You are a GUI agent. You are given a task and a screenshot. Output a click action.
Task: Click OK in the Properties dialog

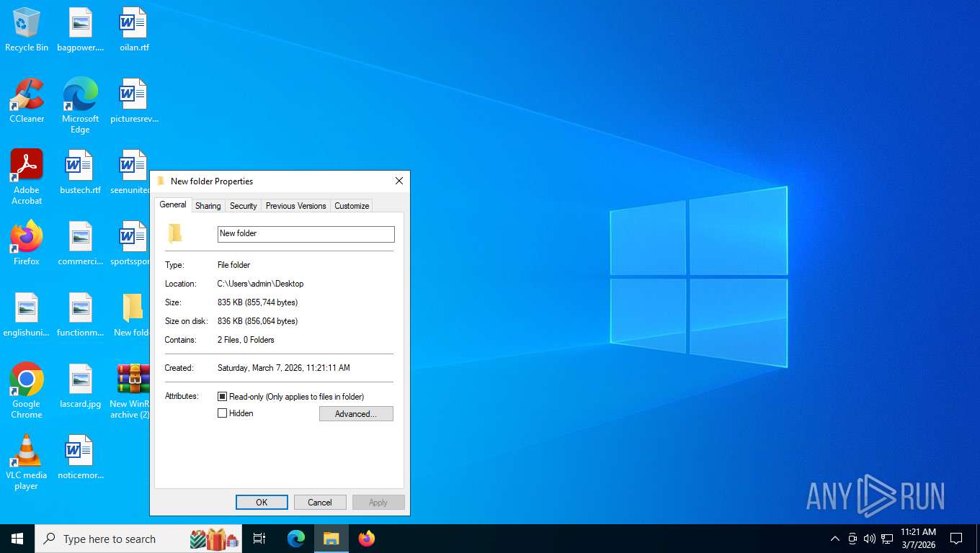tap(262, 503)
